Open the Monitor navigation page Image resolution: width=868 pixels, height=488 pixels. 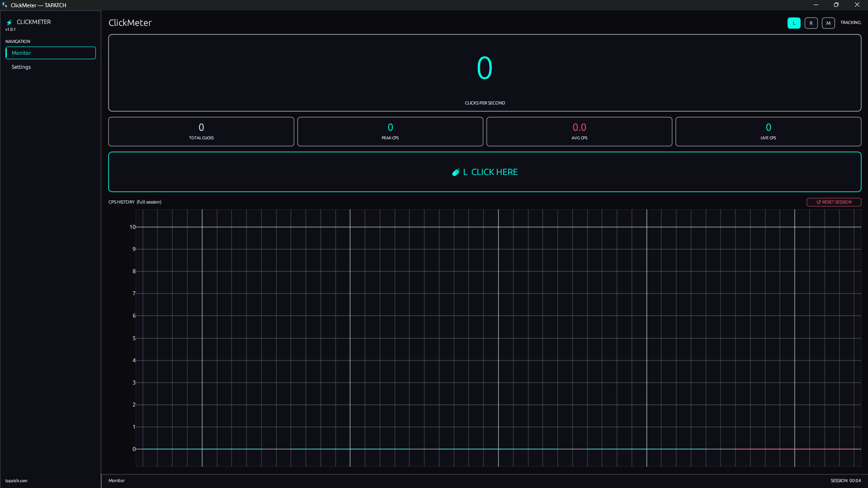coord(51,53)
